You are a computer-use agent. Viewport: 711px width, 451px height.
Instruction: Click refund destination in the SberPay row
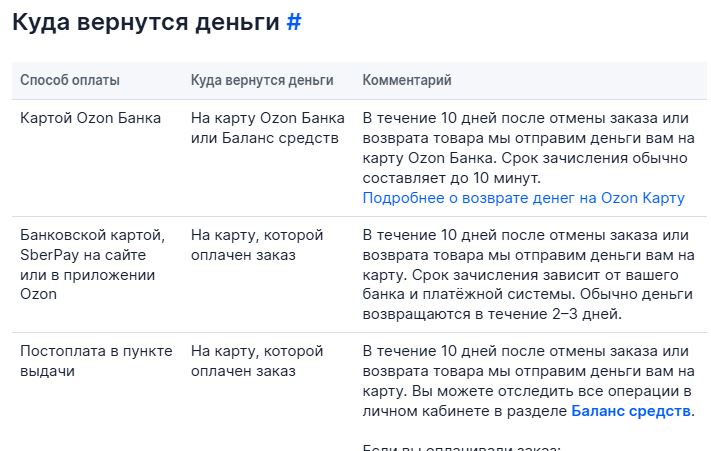(257, 245)
